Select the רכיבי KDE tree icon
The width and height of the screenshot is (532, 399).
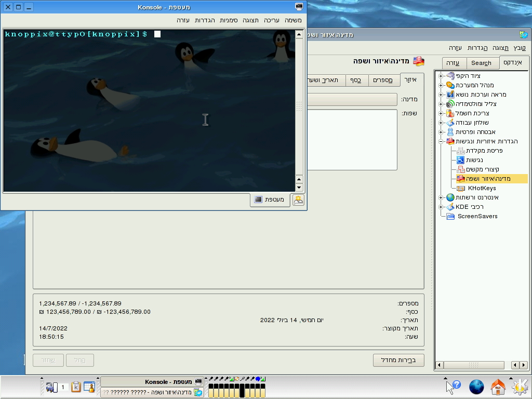[450, 207]
